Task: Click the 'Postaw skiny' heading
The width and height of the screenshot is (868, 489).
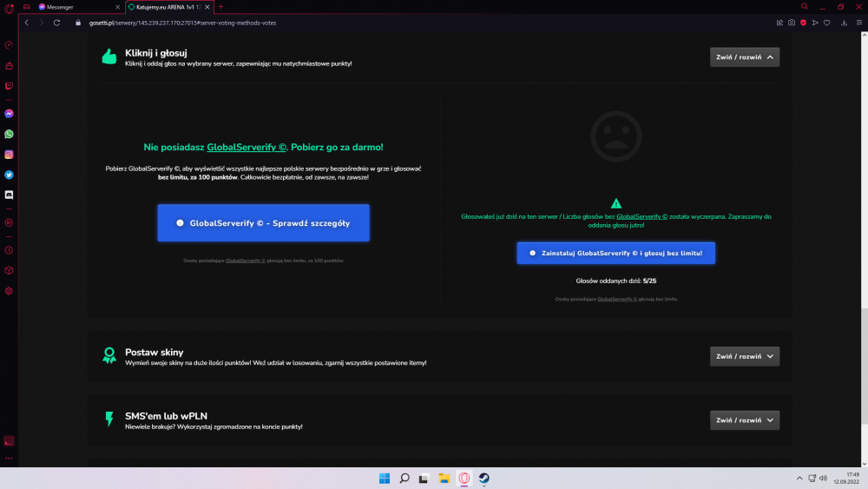Action: coord(154,353)
